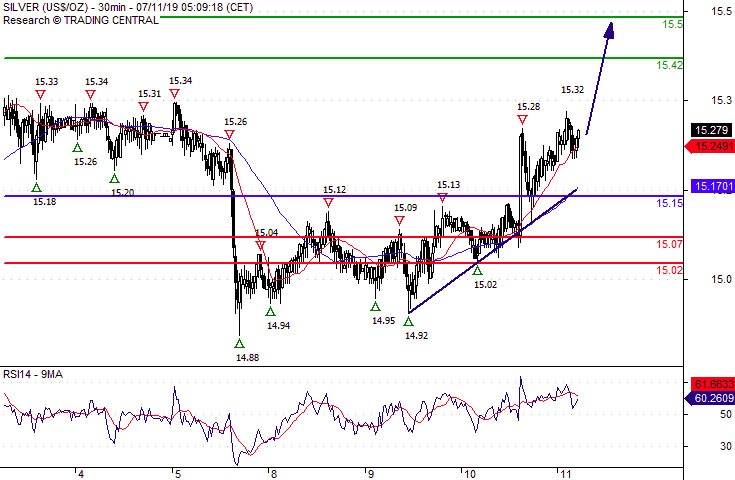The height and width of the screenshot is (480, 735).
Task: Select the red 15.07 support level label
Action: point(669,244)
